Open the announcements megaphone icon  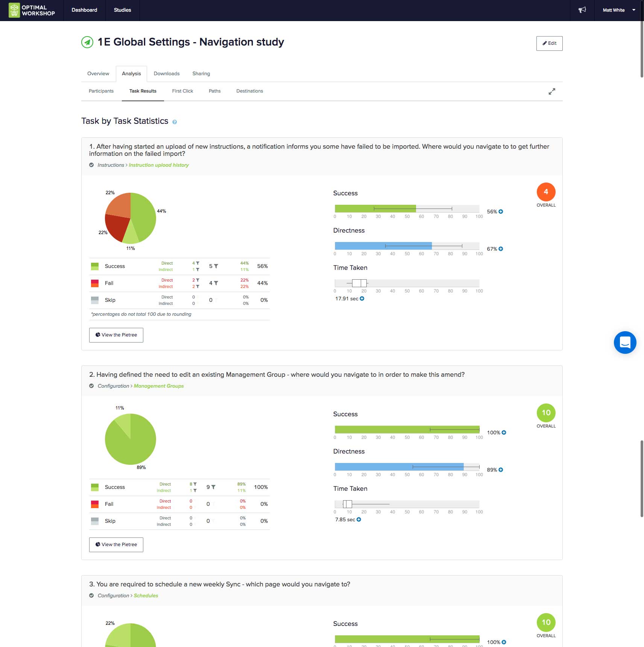point(582,10)
